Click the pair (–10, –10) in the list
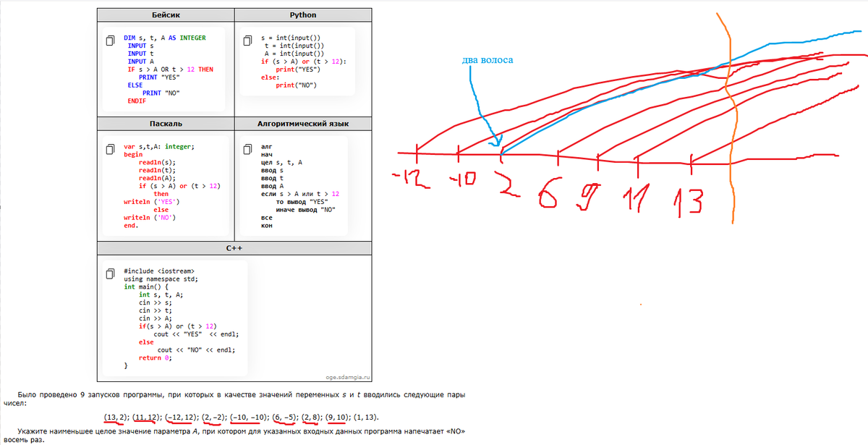 [x=250, y=418]
